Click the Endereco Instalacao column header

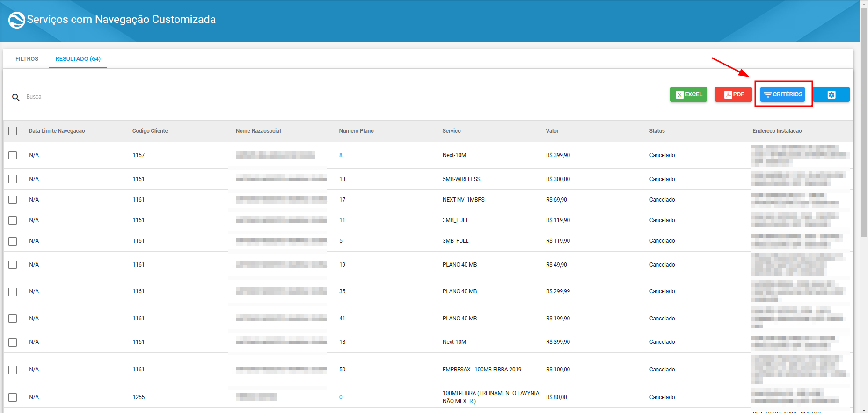[777, 131]
